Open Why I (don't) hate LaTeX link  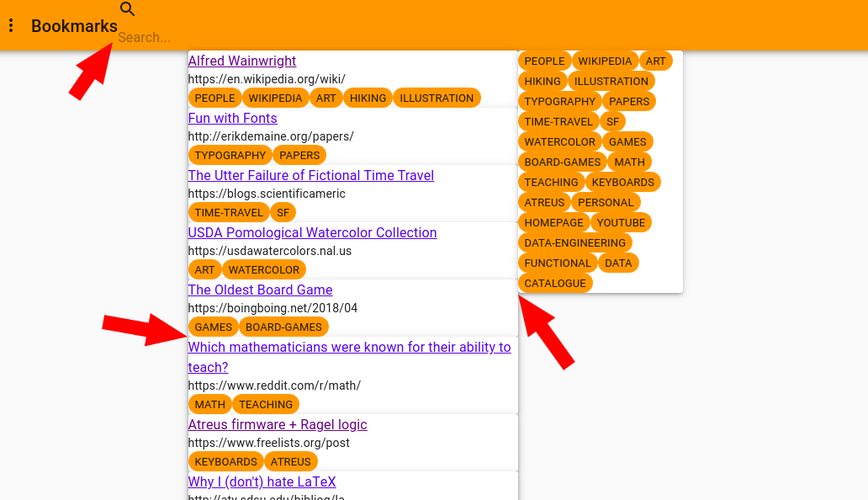click(262, 481)
